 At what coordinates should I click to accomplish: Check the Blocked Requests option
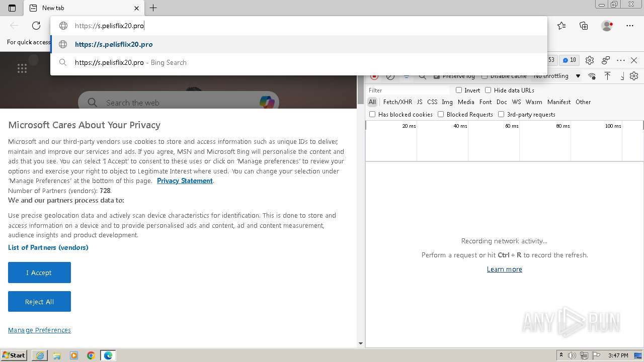[441, 115]
